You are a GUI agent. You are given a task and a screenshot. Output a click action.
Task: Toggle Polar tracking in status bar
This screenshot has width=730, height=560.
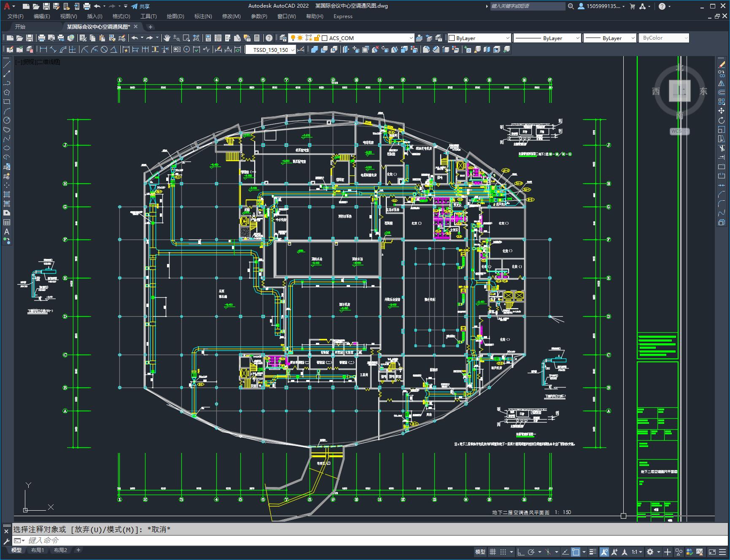point(531,552)
